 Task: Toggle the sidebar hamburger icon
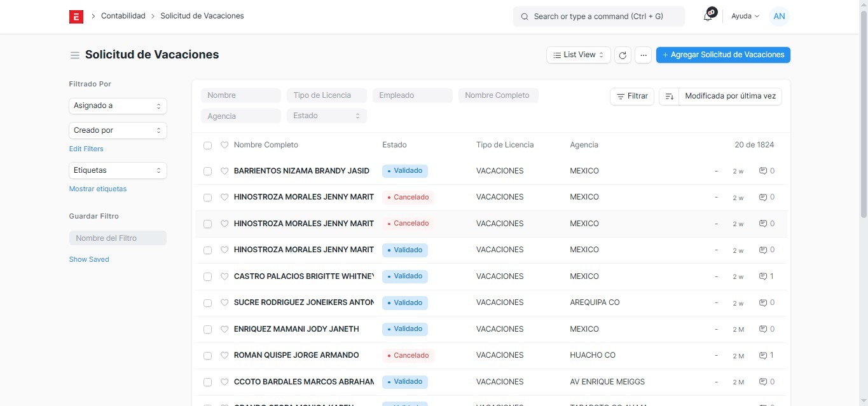pos(75,55)
